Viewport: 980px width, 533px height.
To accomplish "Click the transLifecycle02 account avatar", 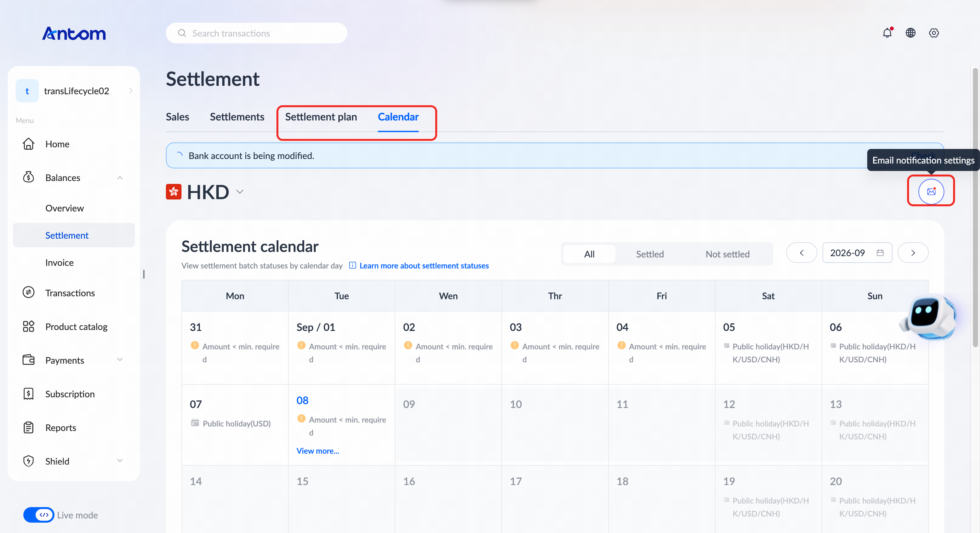I will coord(27,91).
